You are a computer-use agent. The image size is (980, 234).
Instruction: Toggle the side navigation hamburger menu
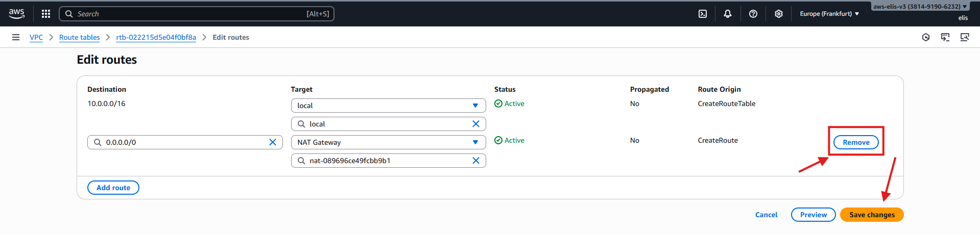tap(16, 37)
